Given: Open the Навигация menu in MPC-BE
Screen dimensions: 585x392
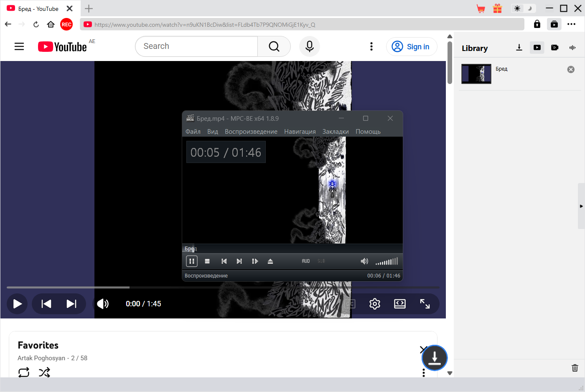Looking at the screenshot, I should (300, 132).
